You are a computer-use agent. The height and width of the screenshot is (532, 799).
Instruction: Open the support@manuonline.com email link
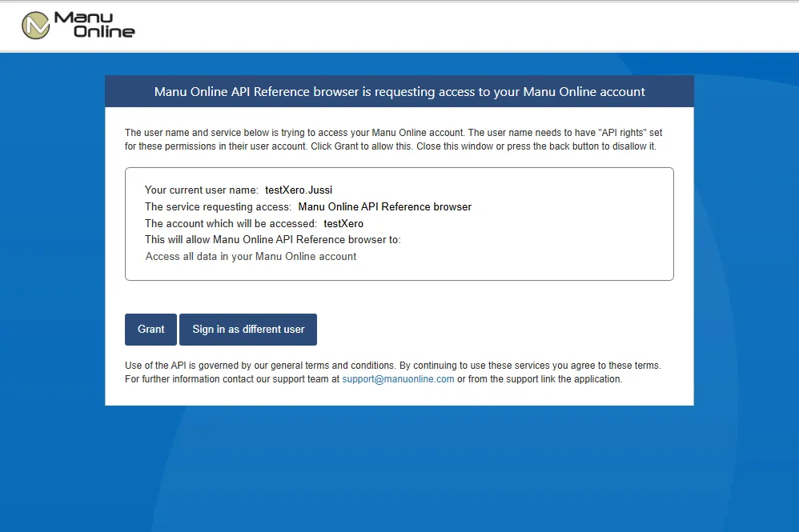(398, 379)
